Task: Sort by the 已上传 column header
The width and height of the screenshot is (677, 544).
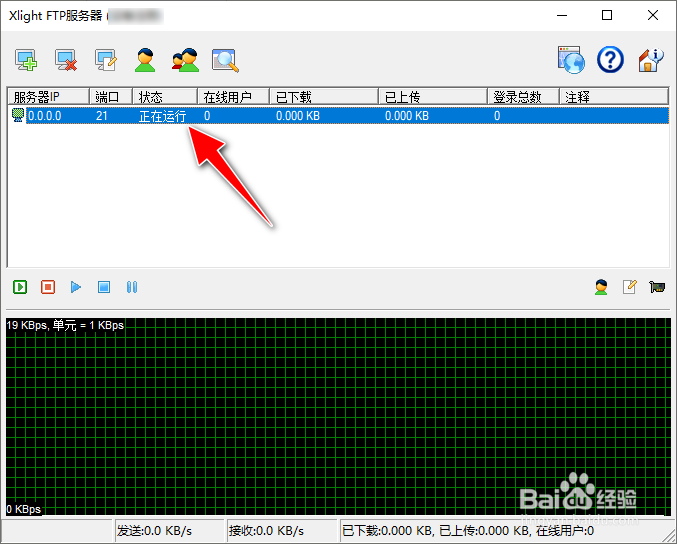Action: tap(433, 97)
